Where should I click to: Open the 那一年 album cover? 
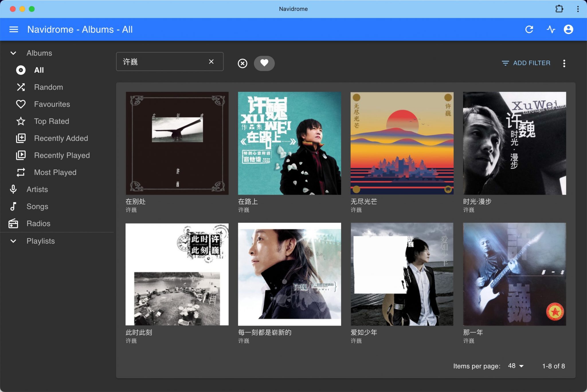tap(514, 274)
